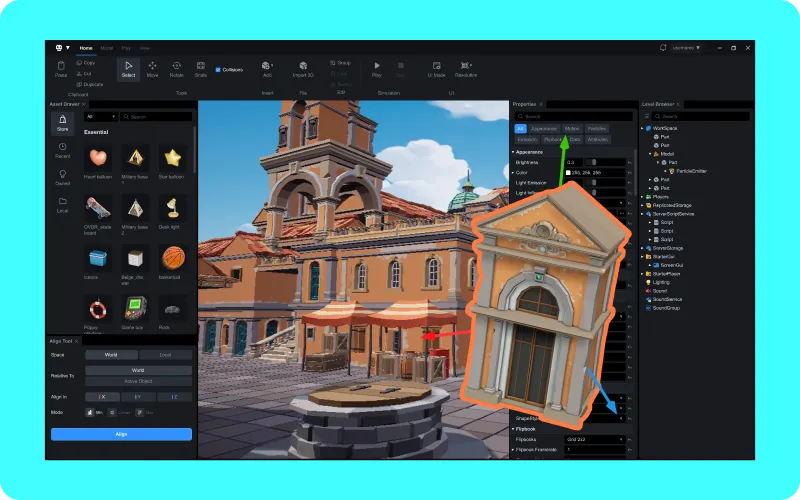The height and width of the screenshot is (500, 800).
Task: Reset the Color property with its arrow icon
Action: [x=630, y=172]
